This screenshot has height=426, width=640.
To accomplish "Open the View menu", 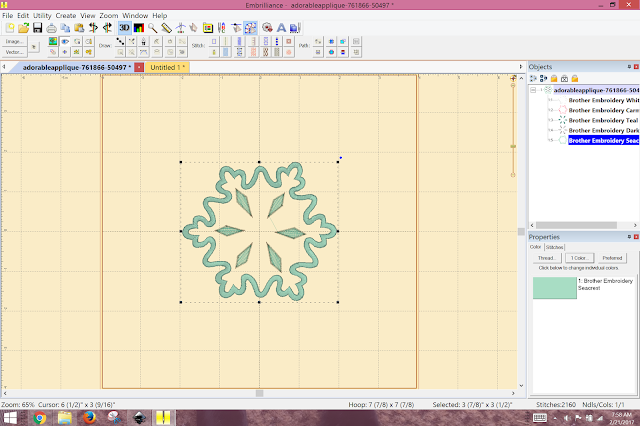I will [88, 16].
